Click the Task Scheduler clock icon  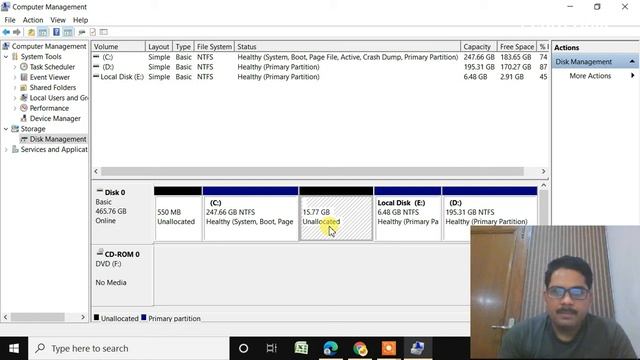pyautogui.click(x=24, y=67)
